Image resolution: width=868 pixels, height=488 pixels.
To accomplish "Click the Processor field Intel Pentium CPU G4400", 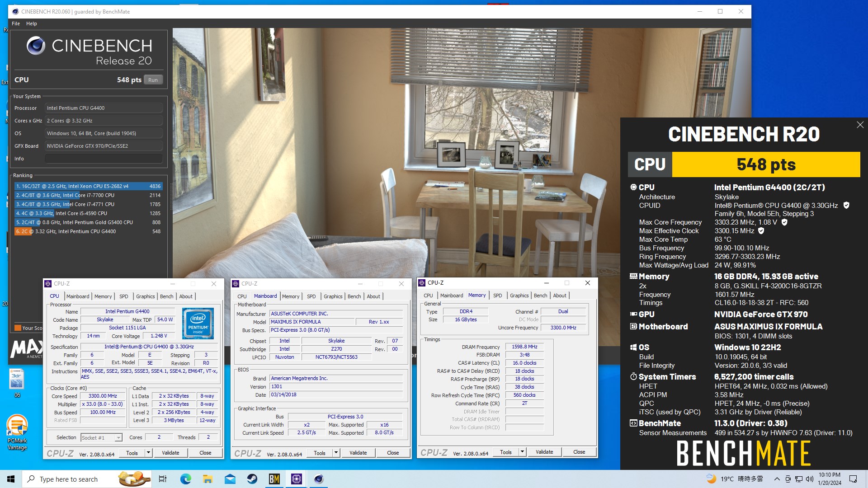I will (104, 108).
